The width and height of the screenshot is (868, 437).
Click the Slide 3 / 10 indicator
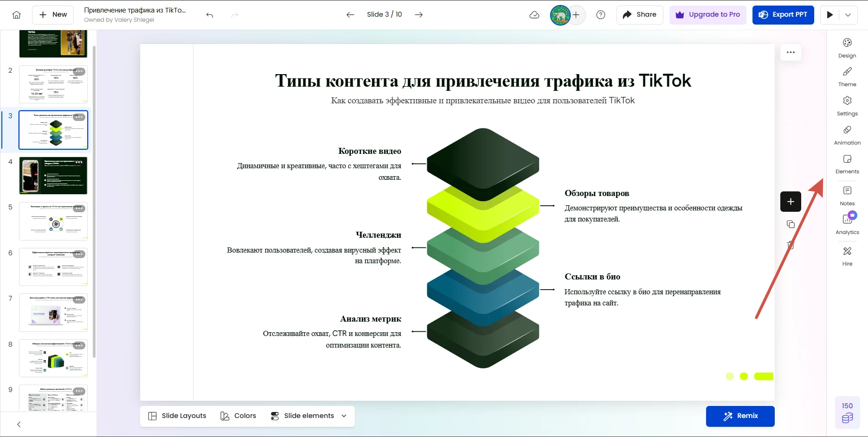tap(384, 15)
